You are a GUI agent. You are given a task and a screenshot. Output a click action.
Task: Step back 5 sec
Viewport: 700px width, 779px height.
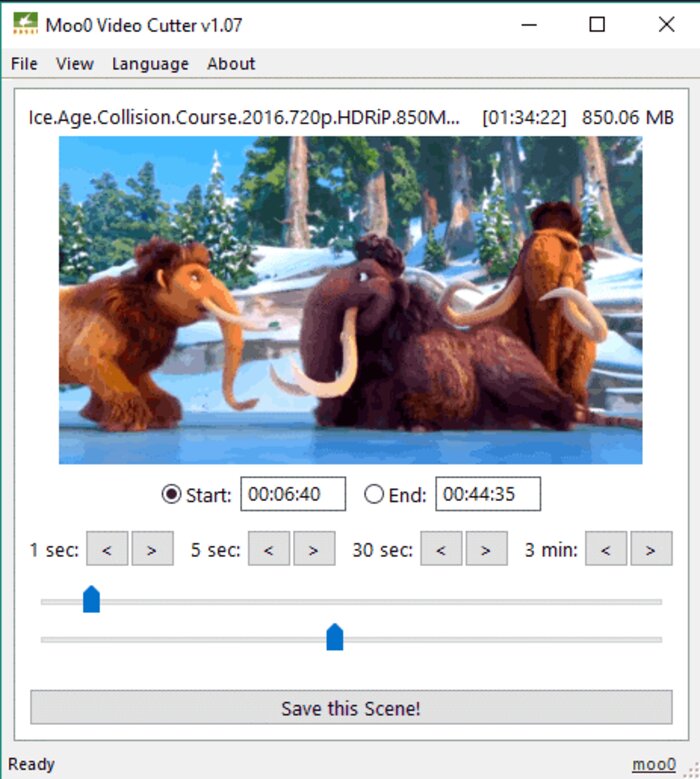(x=269, y=548)
